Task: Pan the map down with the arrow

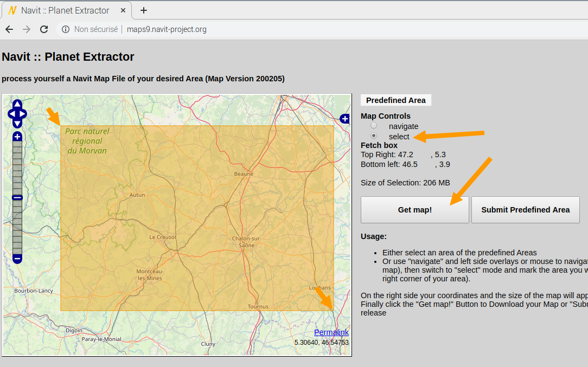Action: (x=17, y=124)
